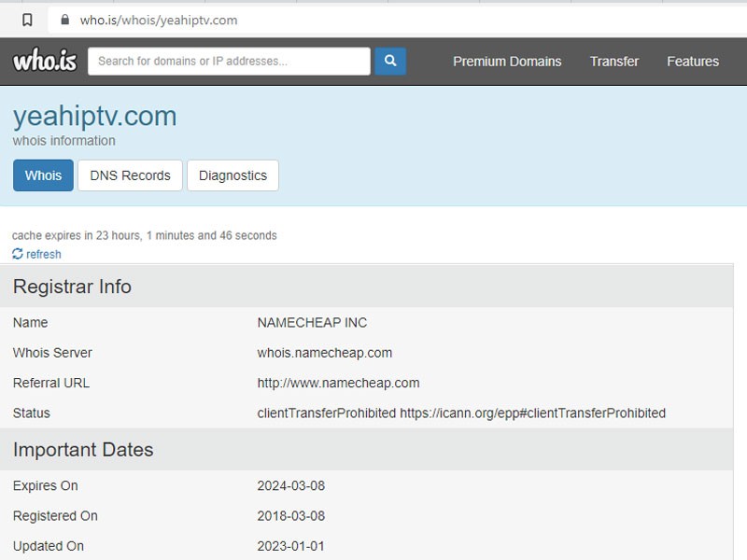Click the blue magnifier search button
Screen dimensions: 747x560
(390, 61)
